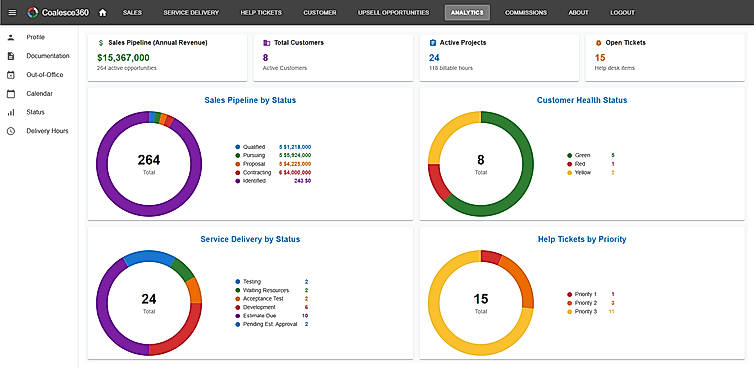Click the Calendar sidebar icon
Screen dimensions: 754x368
pos(11,94)
